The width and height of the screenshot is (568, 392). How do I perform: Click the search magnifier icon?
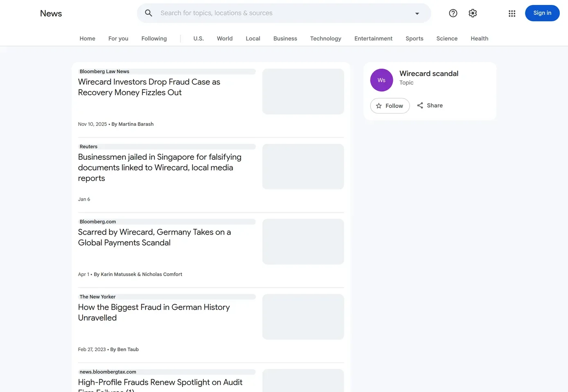[149, 13]
